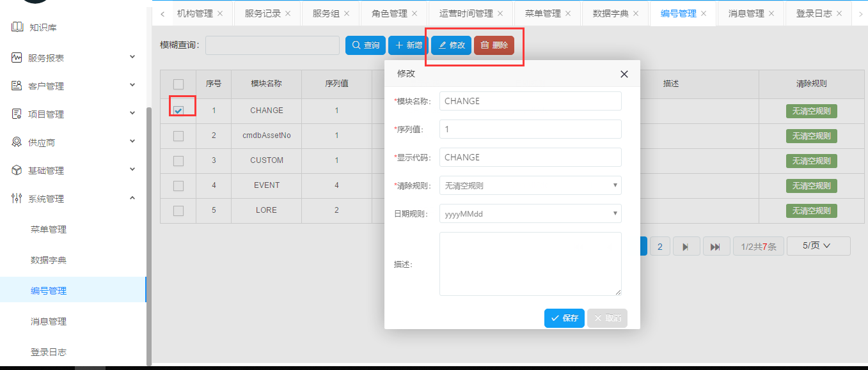This screenshot has height=370, width=868.
Task: Click the 保存 button
Action: coord(564,318)
